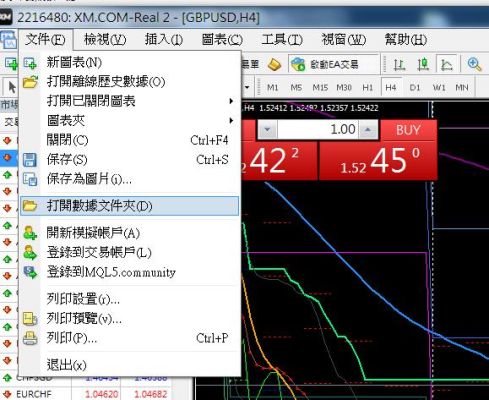
Task: Choose 列印設置(r)... entry
Action: pyautogui.click(x=130, y=299)
